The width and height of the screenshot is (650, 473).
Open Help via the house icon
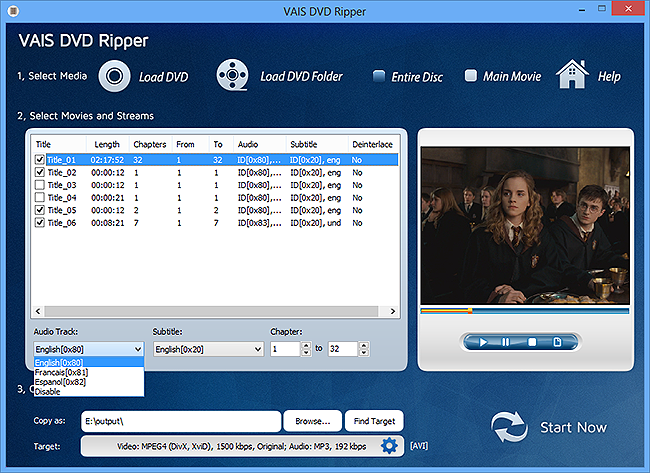click(572, 75)
